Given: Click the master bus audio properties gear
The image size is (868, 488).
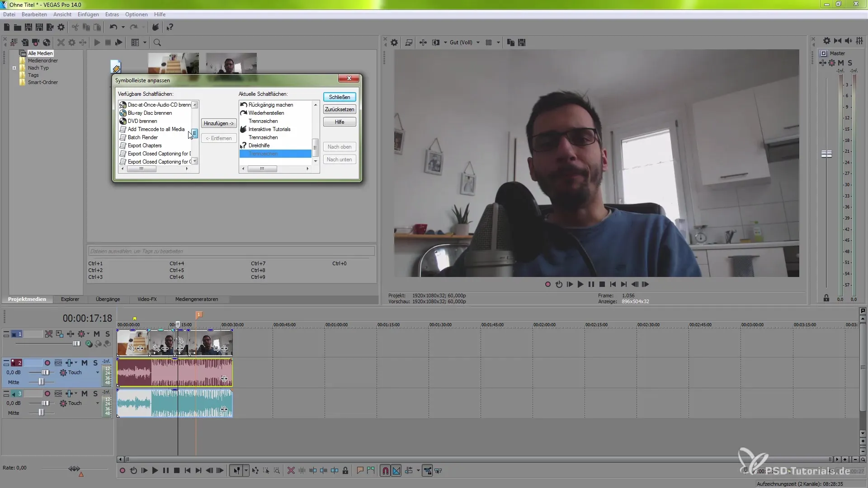Looking at the screenshot, I should (826, 41).
